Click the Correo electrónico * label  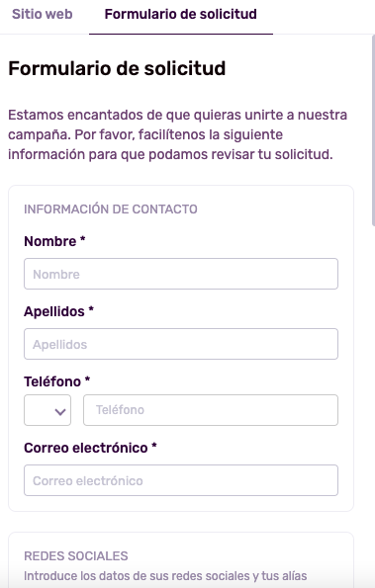click(90, 448)
